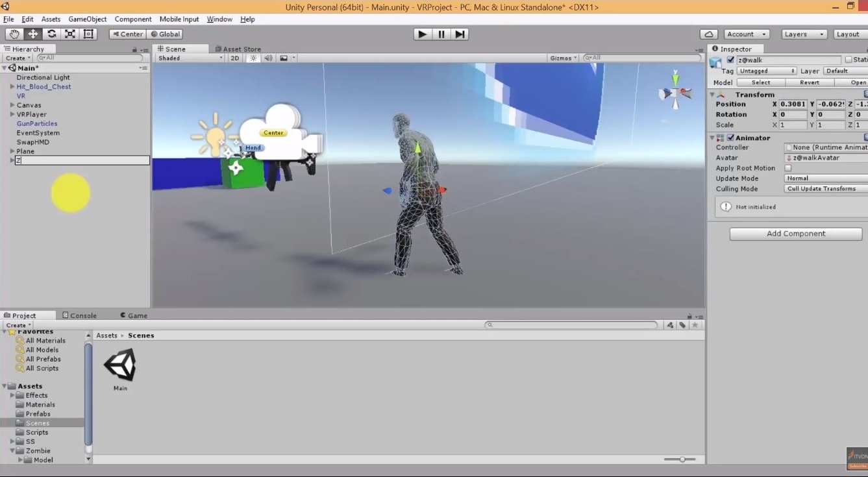Toggle Global handle rotation button

point(165,34)
